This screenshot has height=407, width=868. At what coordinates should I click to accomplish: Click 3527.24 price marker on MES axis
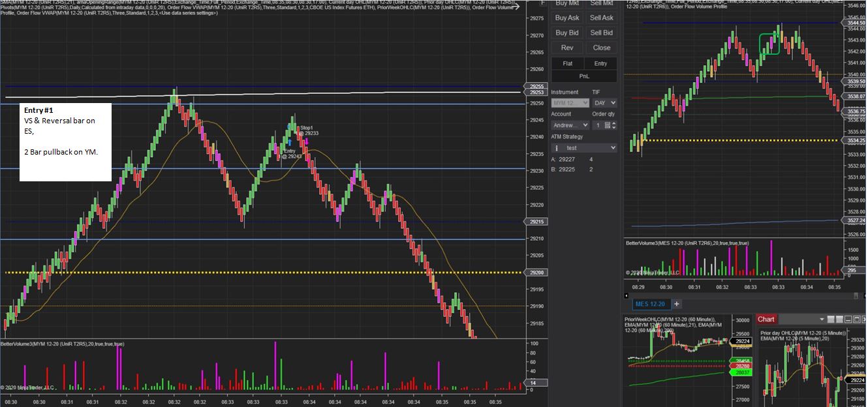(852, 220)
